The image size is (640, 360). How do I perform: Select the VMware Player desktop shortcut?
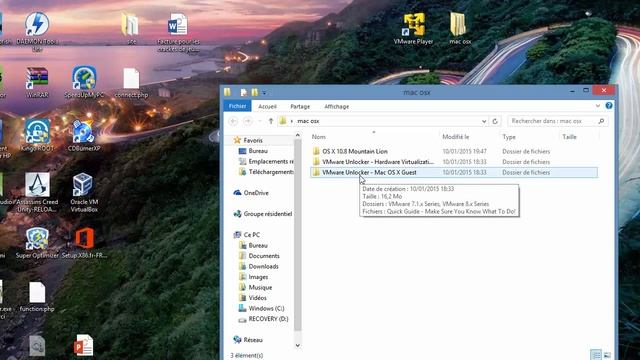pyautogui.click(x=413, y=29)
